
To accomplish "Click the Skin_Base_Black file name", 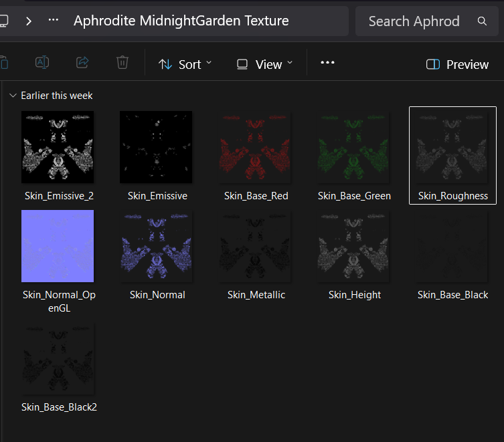I will point(452,295).
